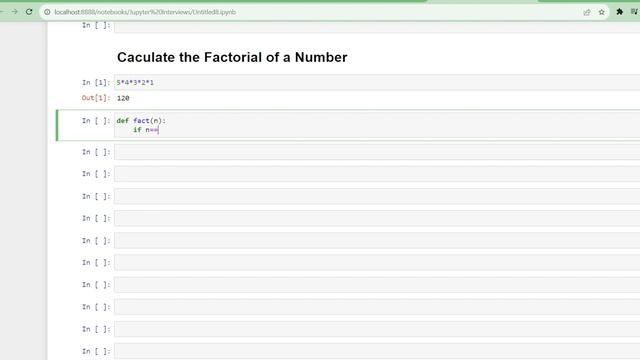This screenshot has width=640, height=360.
Task: Share this page via the share icon
Action: [x=587, y=12]
